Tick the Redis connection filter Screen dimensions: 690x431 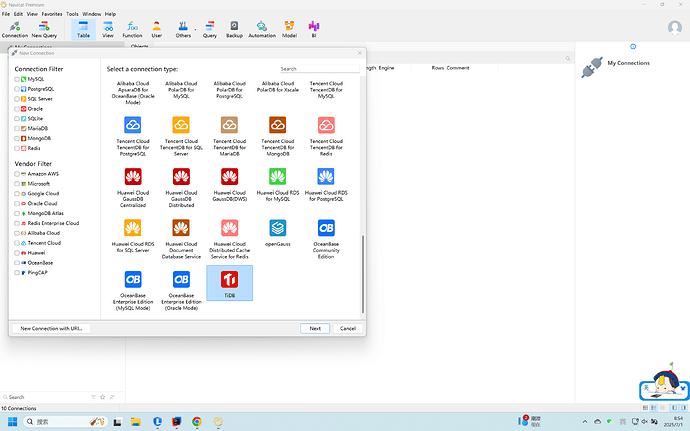(17, 148)
